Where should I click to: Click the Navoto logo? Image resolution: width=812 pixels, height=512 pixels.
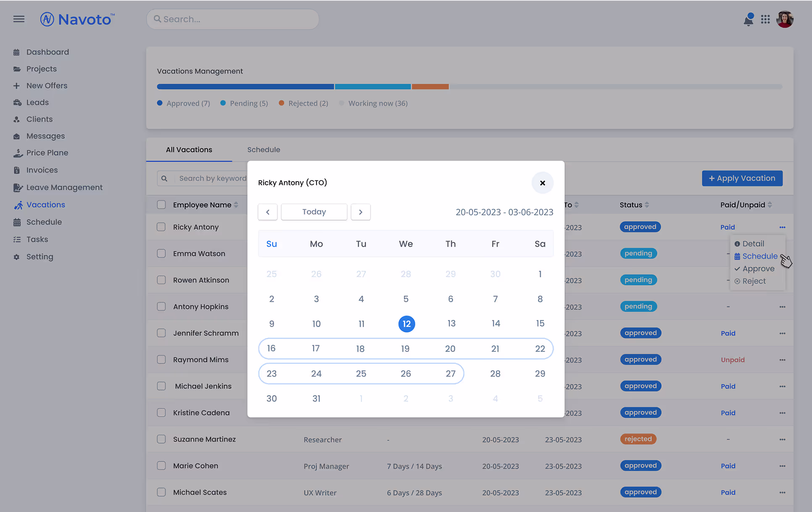77,19
